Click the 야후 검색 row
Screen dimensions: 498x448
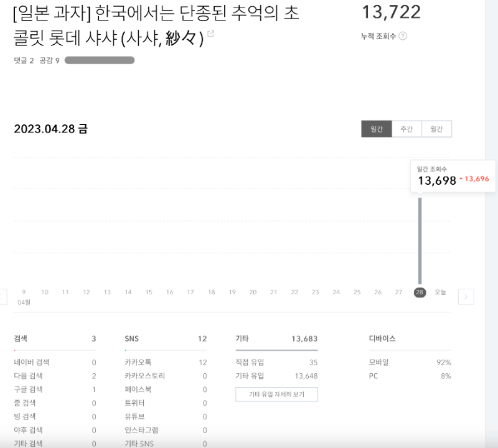[x=55, y=430]
